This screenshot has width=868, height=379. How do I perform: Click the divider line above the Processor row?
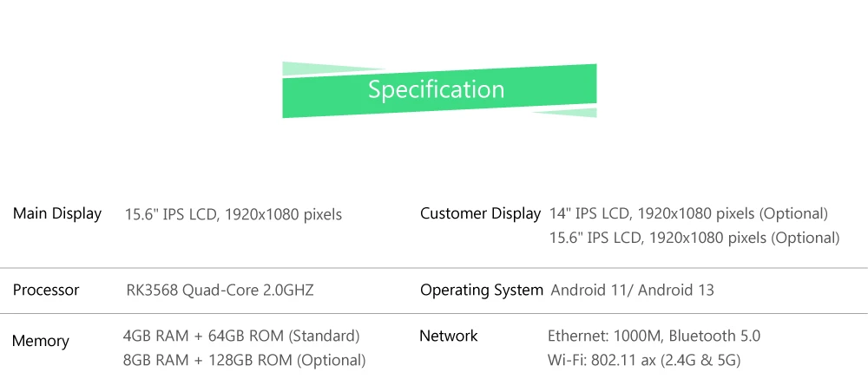434,268
